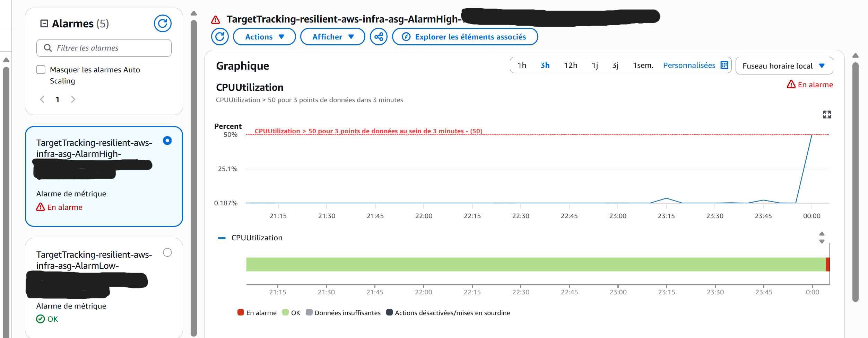
Task: Expand the graph to full screen
Action: [x=827, y=115]
